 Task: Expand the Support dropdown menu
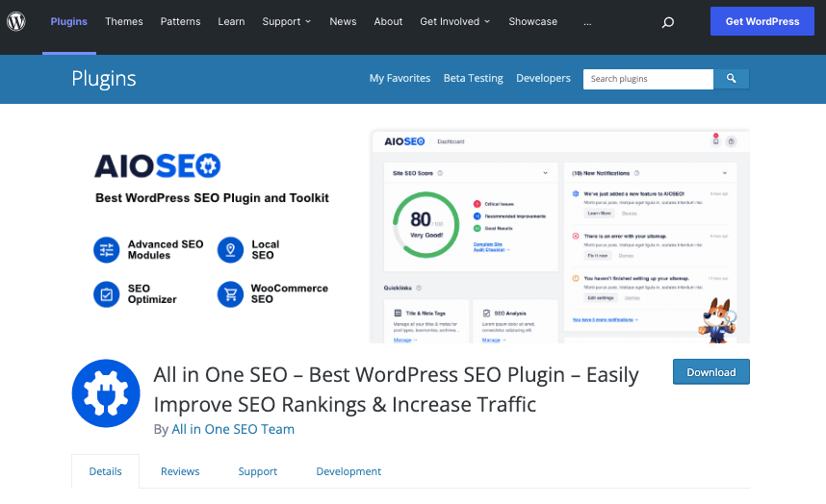[287, 21]
